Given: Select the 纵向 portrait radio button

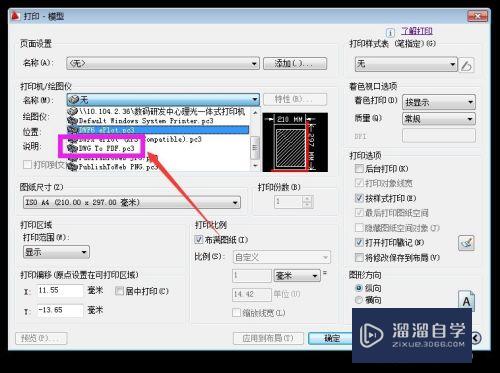Looking at the screenshot, I should [359, 288].
